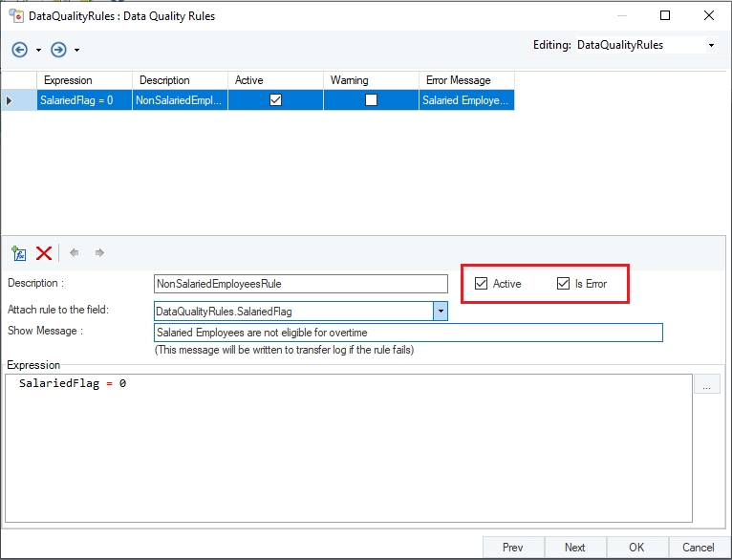Click into the Show Message text field
Image resolution: width=732 pixels, height=560 pixels.
[408, 333]
